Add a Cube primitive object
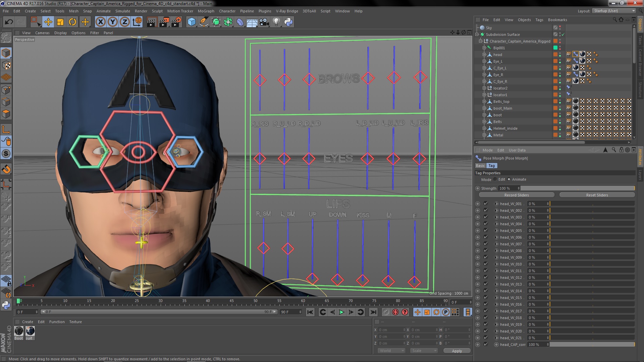644x362 pixels. click(192, 22)
